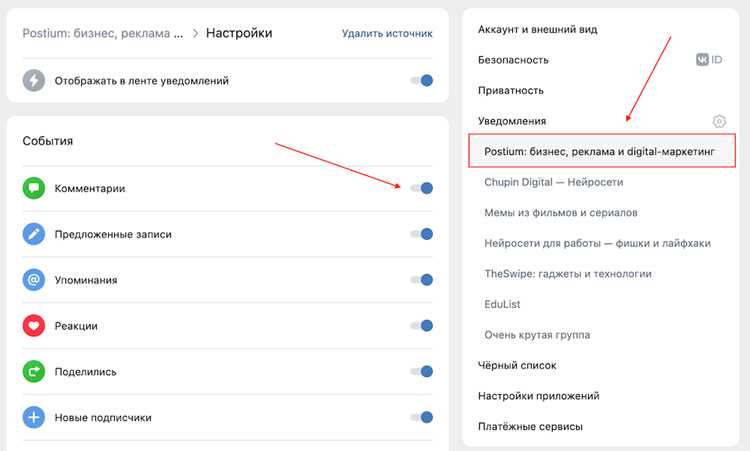Open the Платёжные сервисы section
The image size is (750, 451).
pyautogui.click(x=530, y=427)
